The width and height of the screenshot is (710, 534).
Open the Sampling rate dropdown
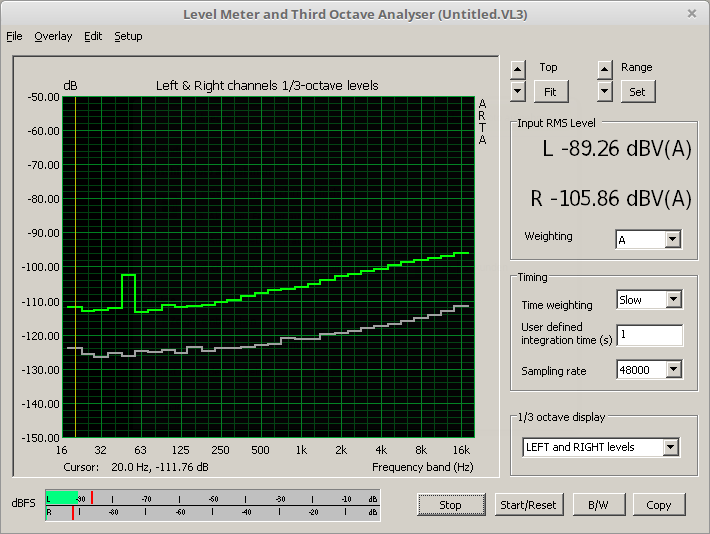coord(673,371)
